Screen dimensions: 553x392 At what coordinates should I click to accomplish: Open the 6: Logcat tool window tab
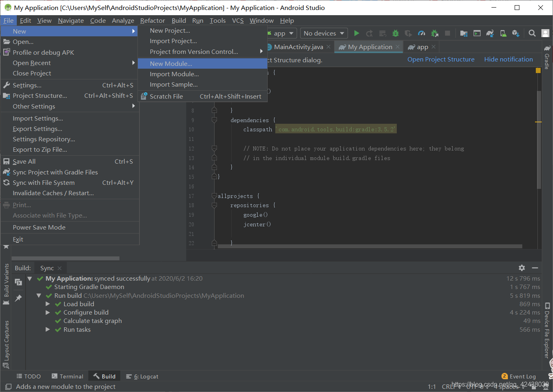pyautogui.click(x=142, y=376)
